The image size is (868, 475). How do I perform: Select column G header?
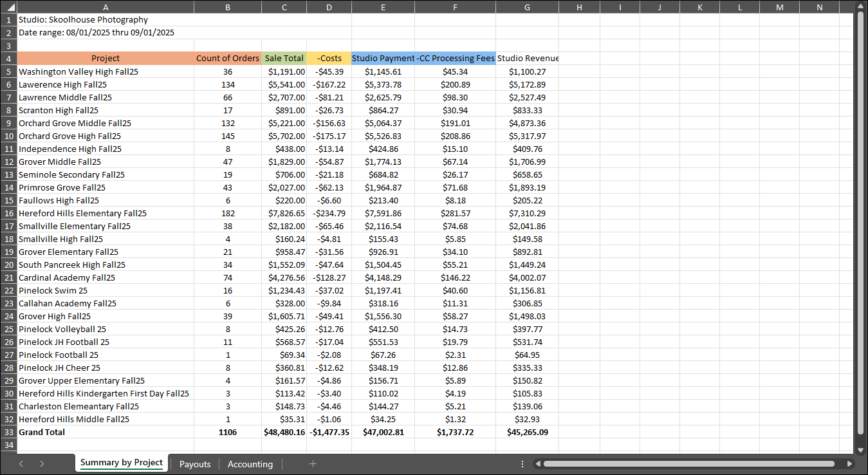(527, 7)
